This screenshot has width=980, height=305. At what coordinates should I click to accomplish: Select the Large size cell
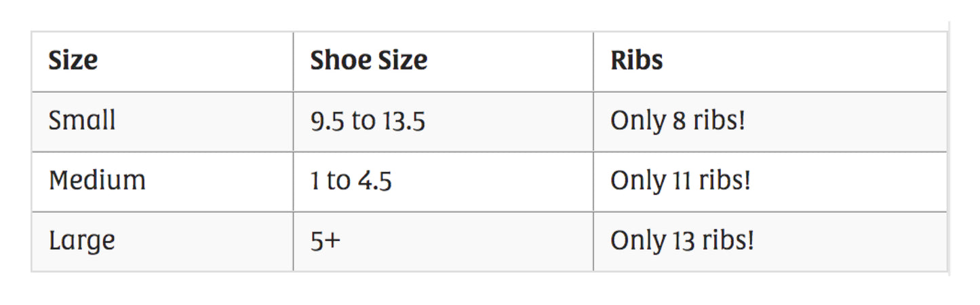point(82,241)
